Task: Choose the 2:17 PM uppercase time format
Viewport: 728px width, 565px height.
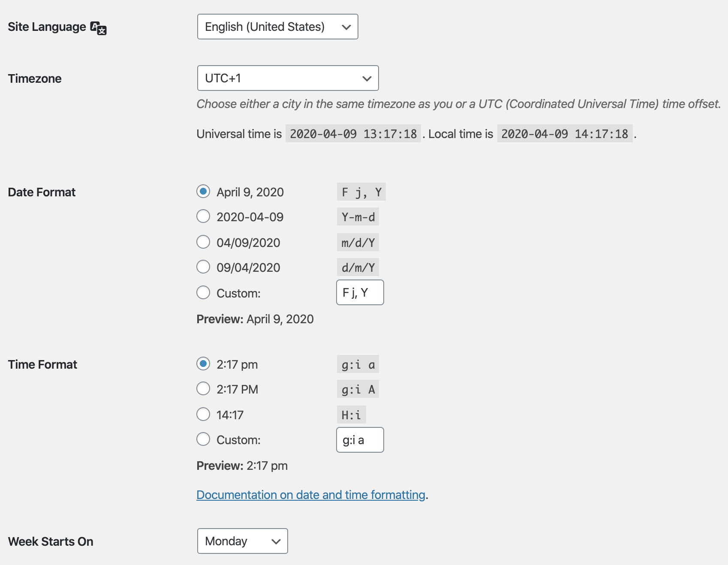Action: pyautogui.click(x=203, y=388)
